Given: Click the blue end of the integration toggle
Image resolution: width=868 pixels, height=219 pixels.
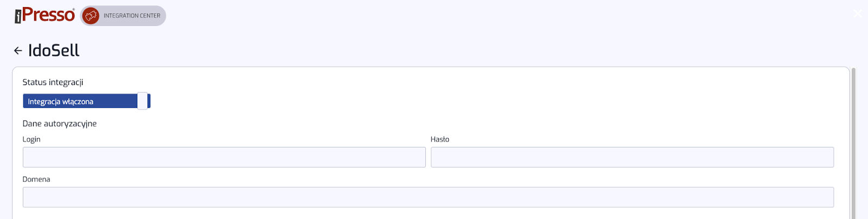Looking at the screenshot, I should point(149,101).
